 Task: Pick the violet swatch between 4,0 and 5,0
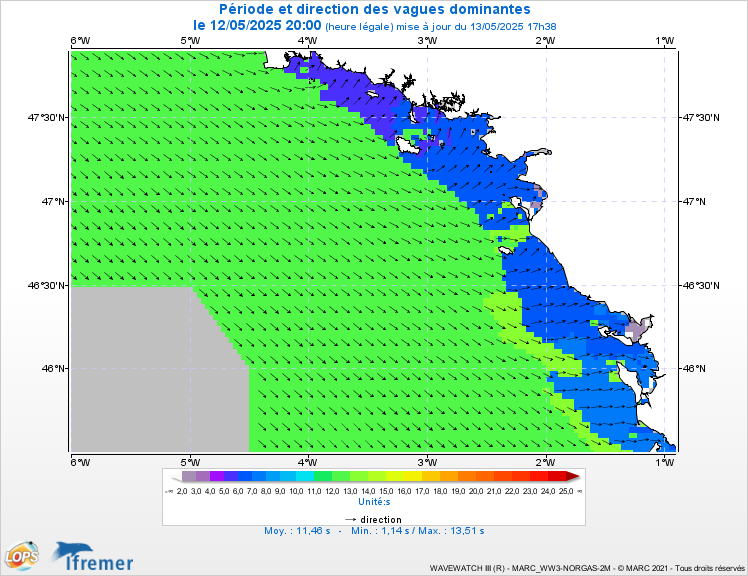pos(217,476)
